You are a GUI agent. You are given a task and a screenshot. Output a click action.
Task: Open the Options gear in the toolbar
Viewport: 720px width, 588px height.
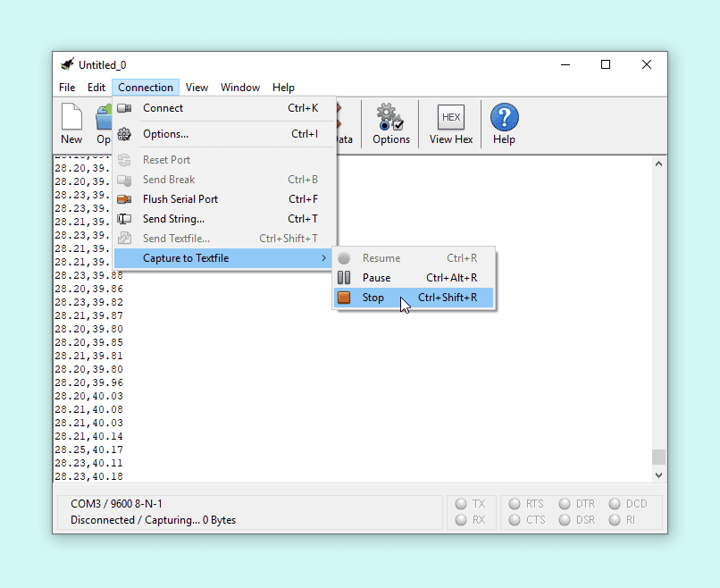(390, 118)
